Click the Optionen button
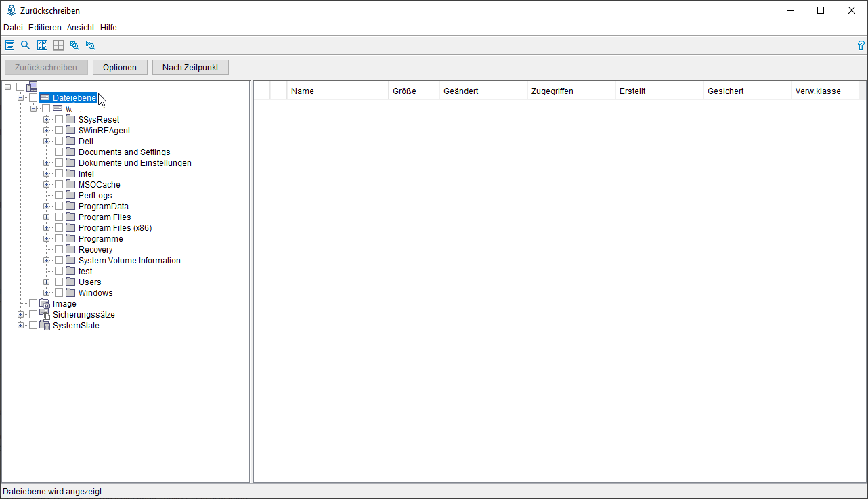This screenshot has width=868, height=499. 120,68
